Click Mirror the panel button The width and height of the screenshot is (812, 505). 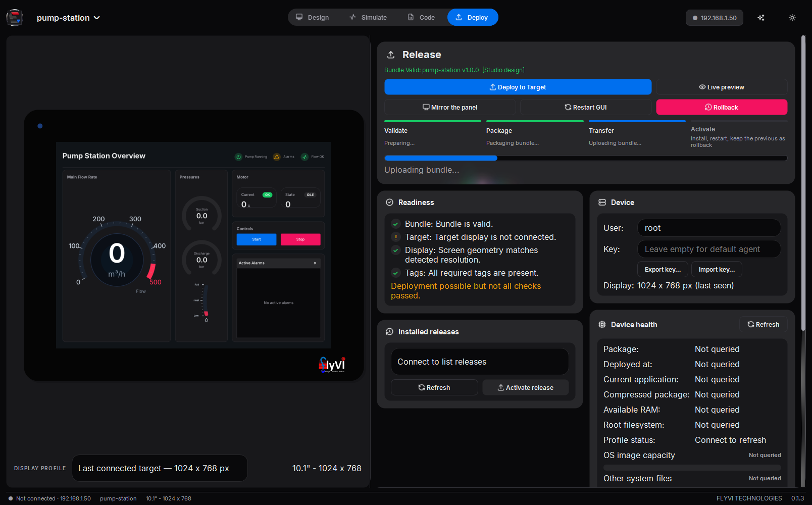tap(450, 107)
